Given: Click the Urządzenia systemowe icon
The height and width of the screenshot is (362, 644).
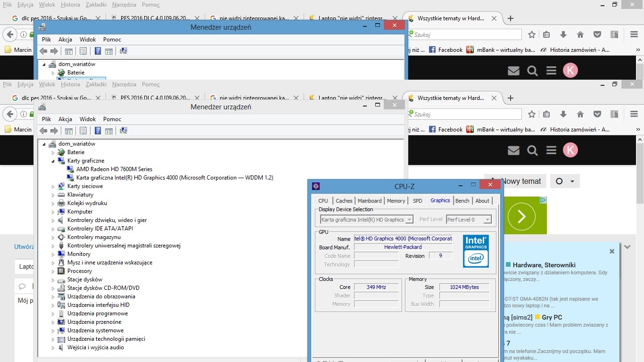Looking at the screenshot, I should (61, 330).
